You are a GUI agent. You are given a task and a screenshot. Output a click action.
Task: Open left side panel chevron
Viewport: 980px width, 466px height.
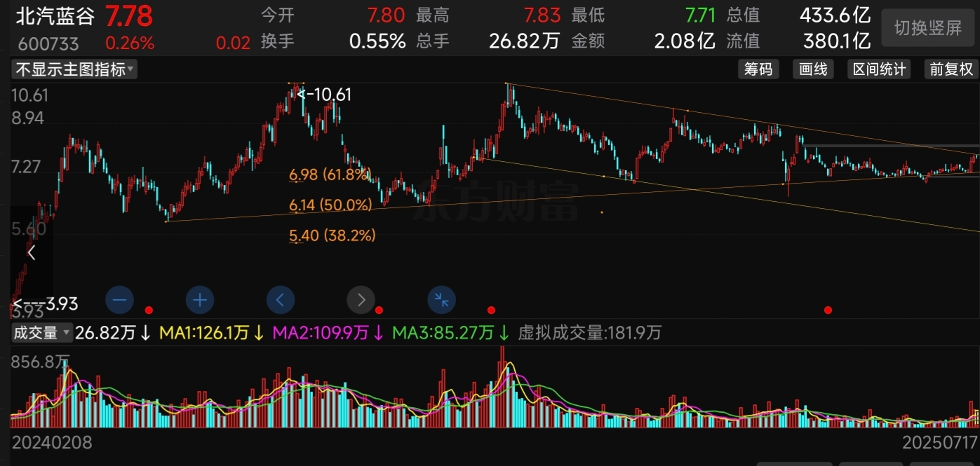click(x=31, y=253)
